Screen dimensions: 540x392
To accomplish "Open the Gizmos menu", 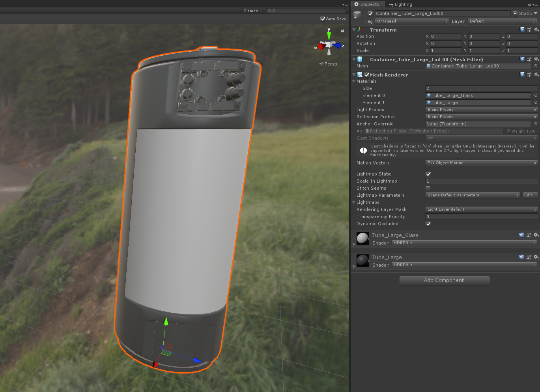I will click(x=252, y=11).
